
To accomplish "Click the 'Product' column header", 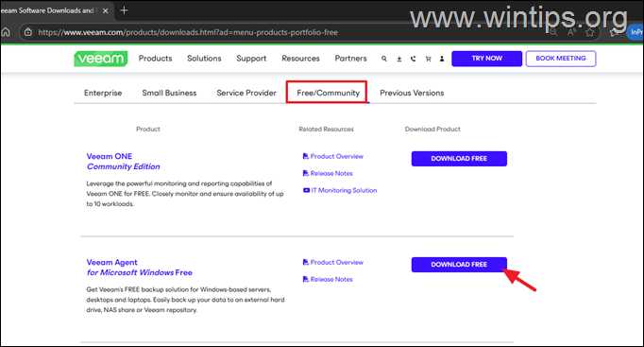I will pyautogui.click(x=148, y=130).
